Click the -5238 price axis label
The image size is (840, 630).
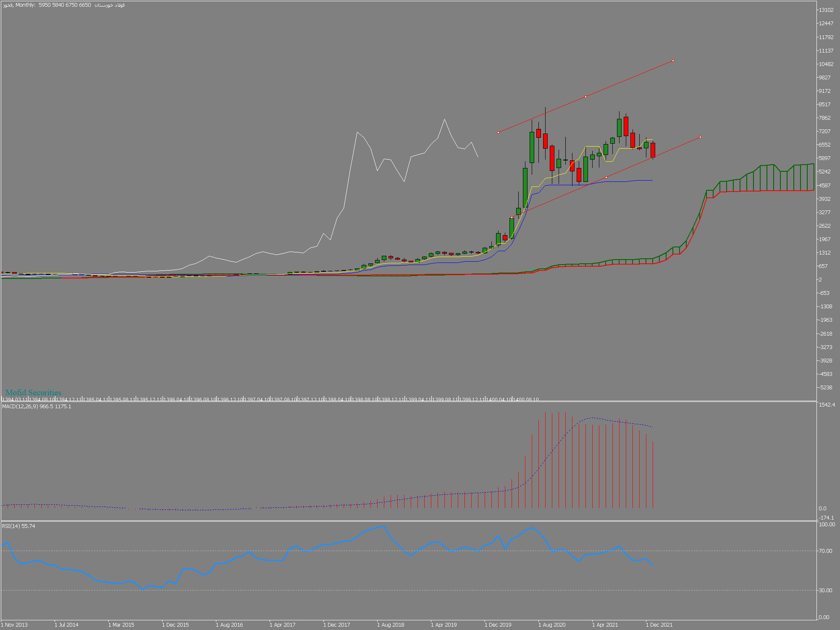pyautogui.click(x=825, y=388)
